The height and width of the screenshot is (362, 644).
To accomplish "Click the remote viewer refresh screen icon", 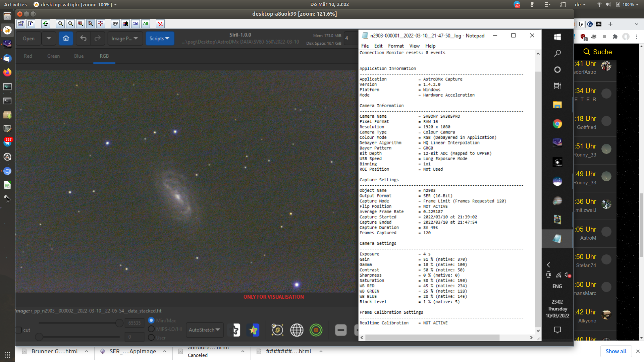I will tap(46, 24).
